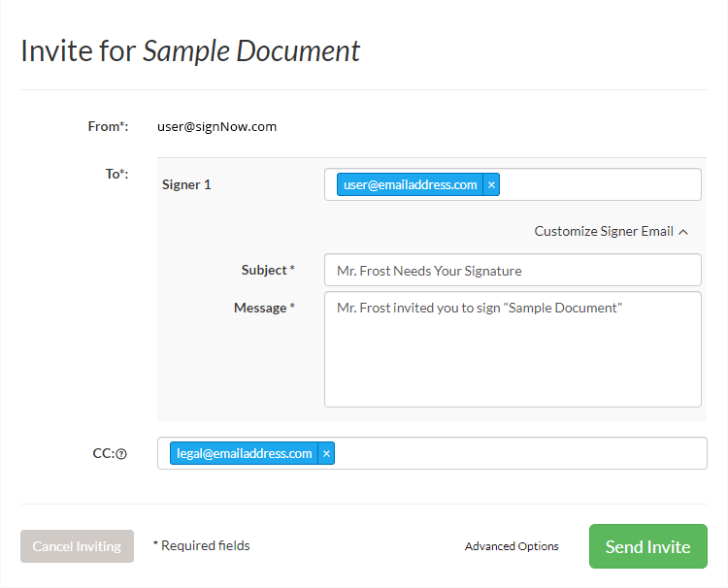Click the Required fields note

[202, 546]
